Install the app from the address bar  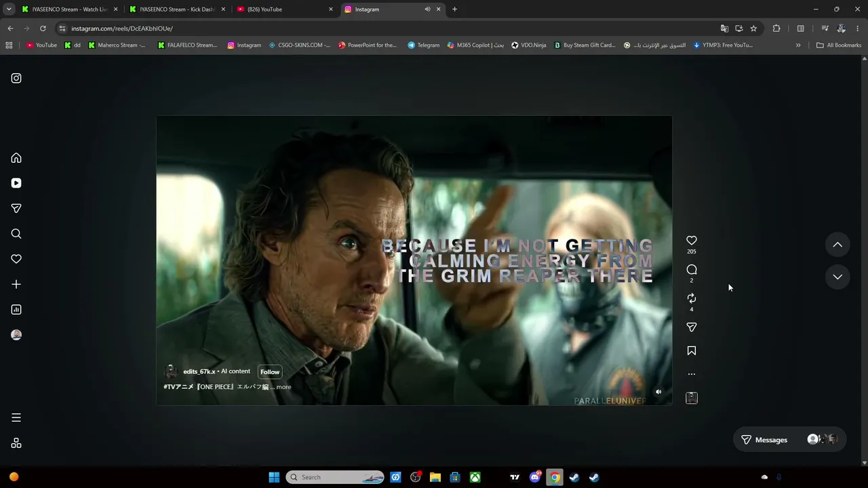pos(738,28)
